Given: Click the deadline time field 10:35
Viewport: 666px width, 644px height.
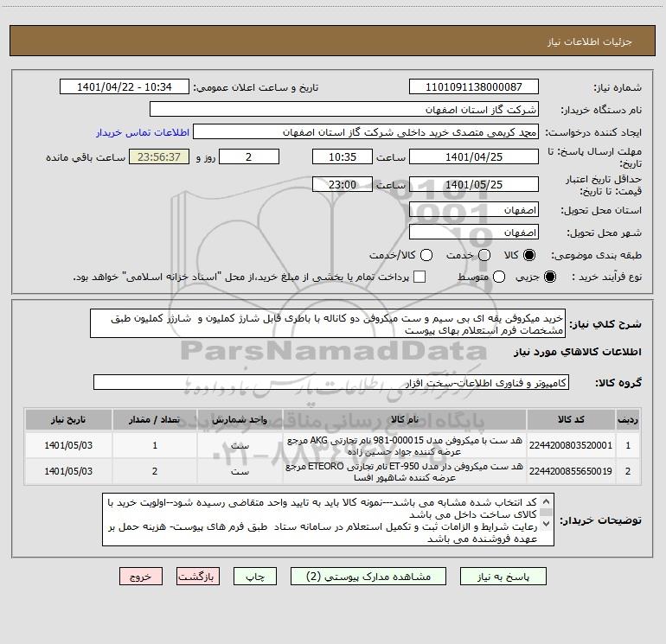Looking at the screenshot, I should point(343,156).
